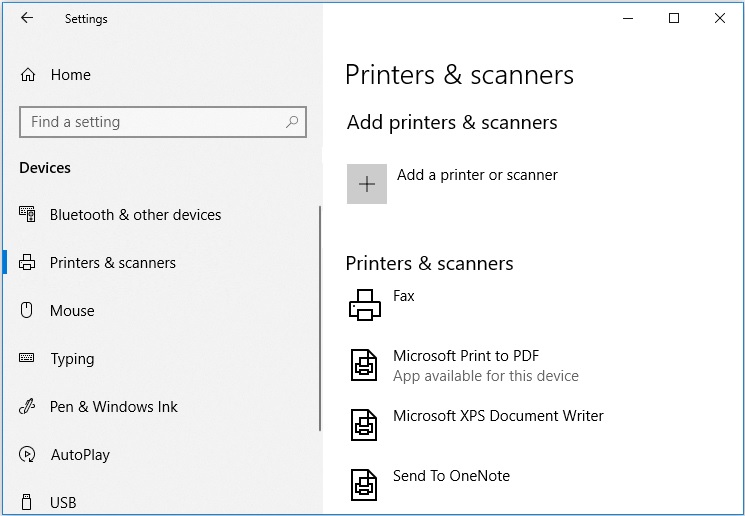
Task: Open Bluetooth & other devices section
Action: pos(135,215)
